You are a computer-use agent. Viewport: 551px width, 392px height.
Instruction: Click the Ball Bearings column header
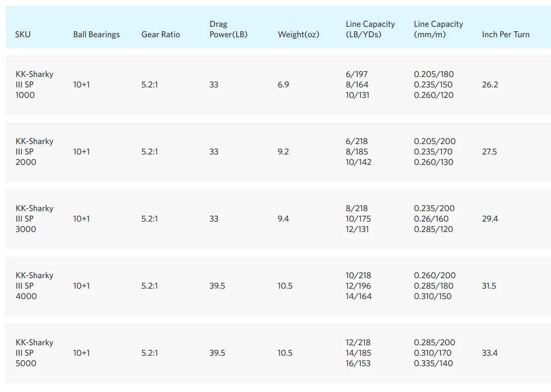[x=96, y=34]
